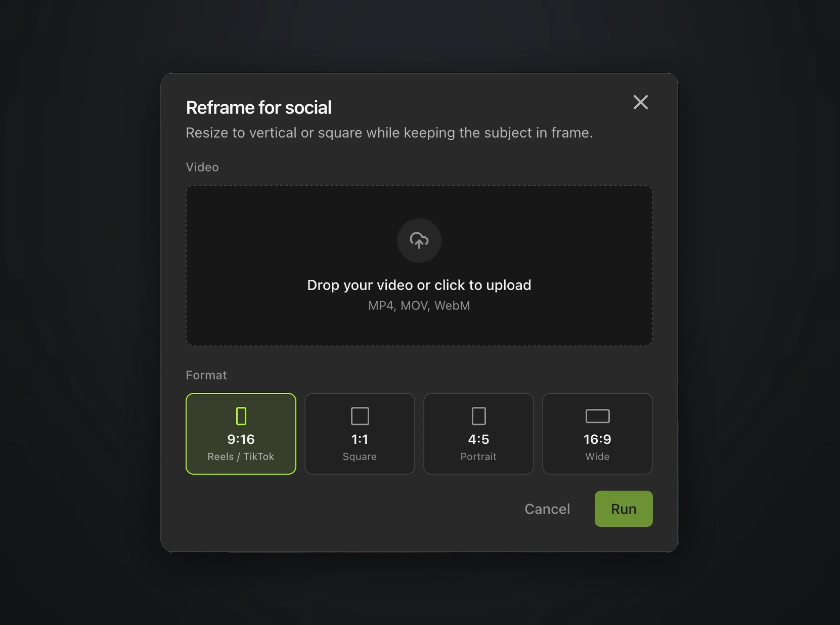This screenshot has height=625, width=840.
Task: Select the 9:16 Reels / TikTok format
Action: coord(241,434)
